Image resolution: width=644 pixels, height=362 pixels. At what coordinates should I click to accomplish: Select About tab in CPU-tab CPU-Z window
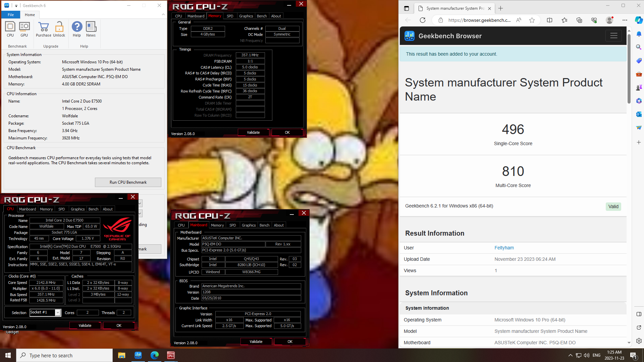[108, 209]
